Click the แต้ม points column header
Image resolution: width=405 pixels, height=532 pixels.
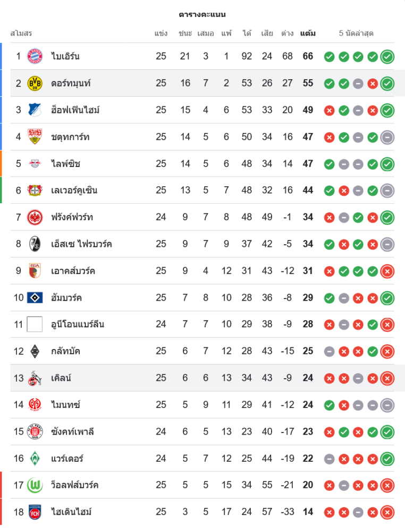[x=308, y=33]
